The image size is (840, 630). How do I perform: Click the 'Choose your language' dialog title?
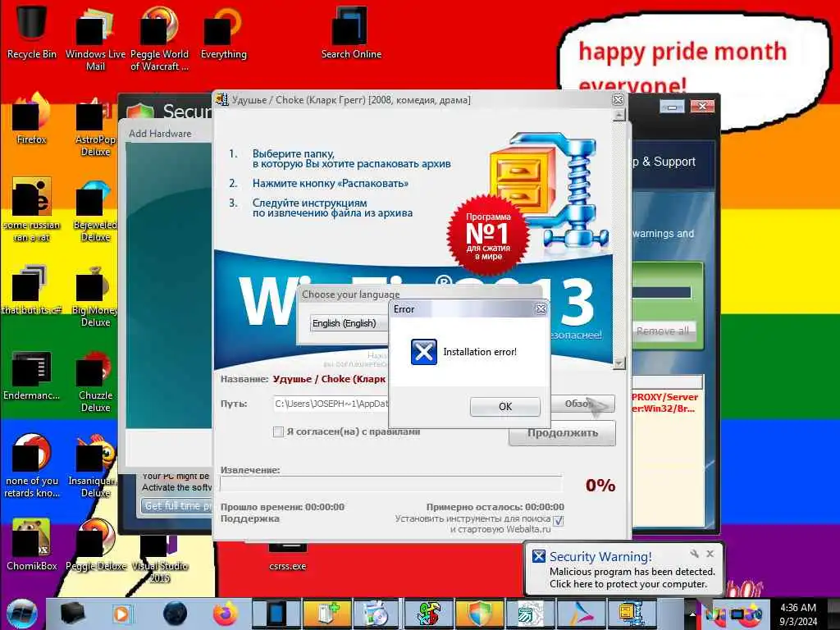pyautogui.click(x=350, y=294)
